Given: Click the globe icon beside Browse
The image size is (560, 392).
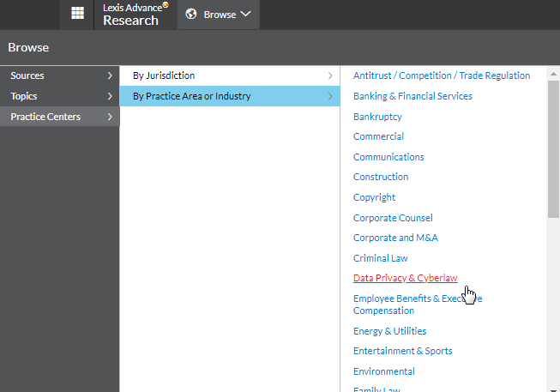Looking at the screenshot, I should [191, 14].
